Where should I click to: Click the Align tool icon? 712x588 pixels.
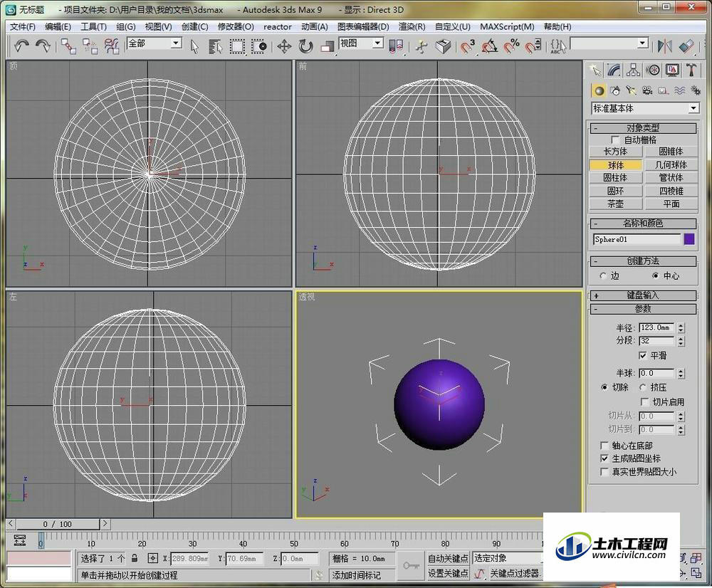(x=686, y=46)
